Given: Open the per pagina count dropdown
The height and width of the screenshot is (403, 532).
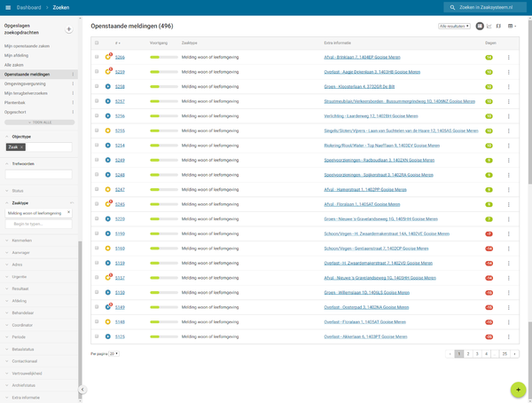Looking at the screenshot, I should click(x=114, y=353).
